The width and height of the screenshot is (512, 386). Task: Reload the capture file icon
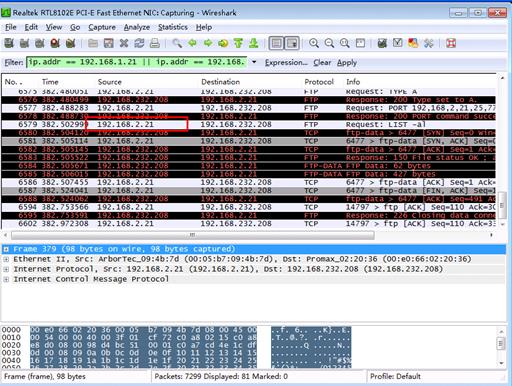139,43
